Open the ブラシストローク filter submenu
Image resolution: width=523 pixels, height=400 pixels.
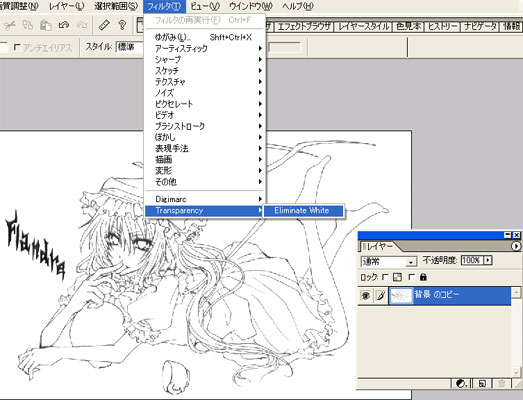click(x=204, y=126)
